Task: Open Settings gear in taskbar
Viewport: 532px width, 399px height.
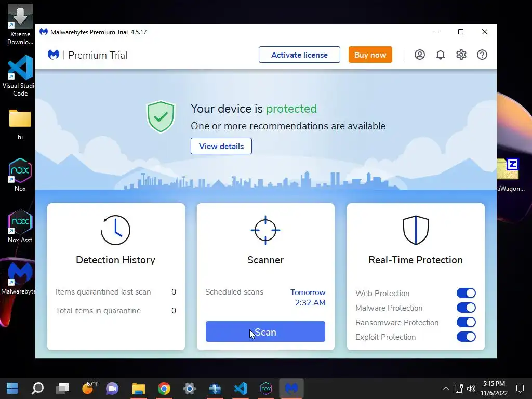Action: 189,389
